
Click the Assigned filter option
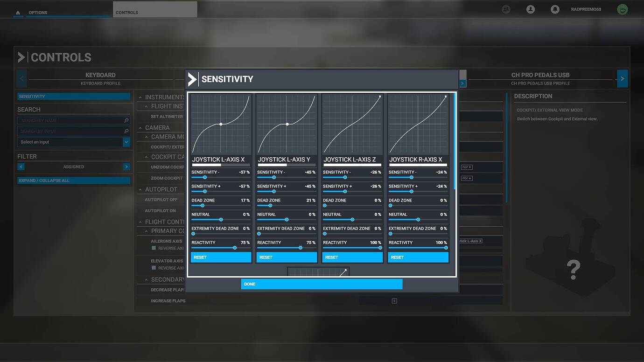click(73, 167)
